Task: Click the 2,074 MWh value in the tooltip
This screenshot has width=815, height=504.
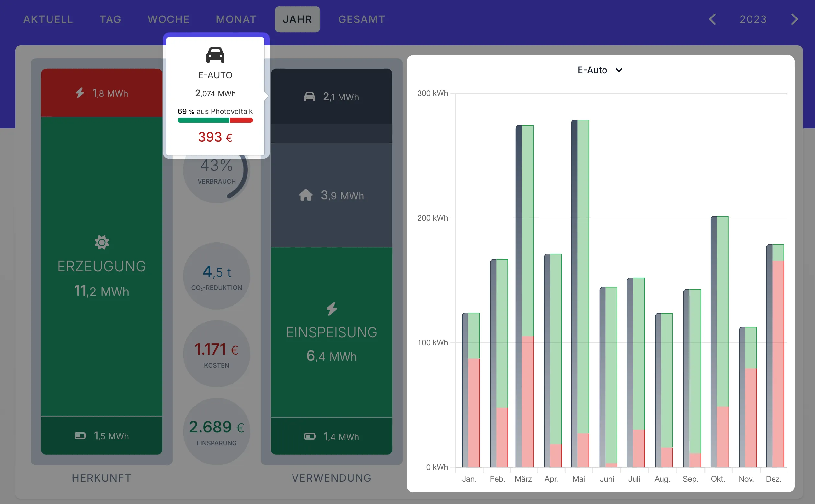Action: click(215, 93)
